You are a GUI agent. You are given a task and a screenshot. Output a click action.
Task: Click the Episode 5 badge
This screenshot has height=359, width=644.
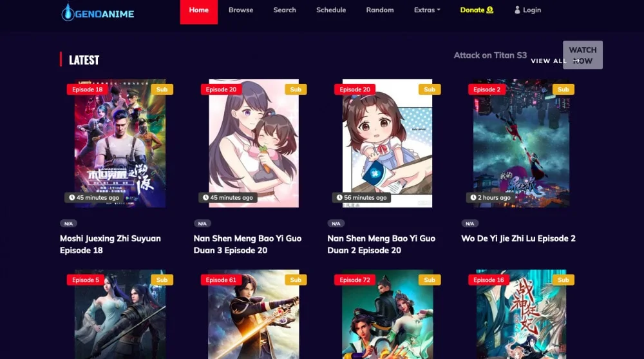(86, 280)
